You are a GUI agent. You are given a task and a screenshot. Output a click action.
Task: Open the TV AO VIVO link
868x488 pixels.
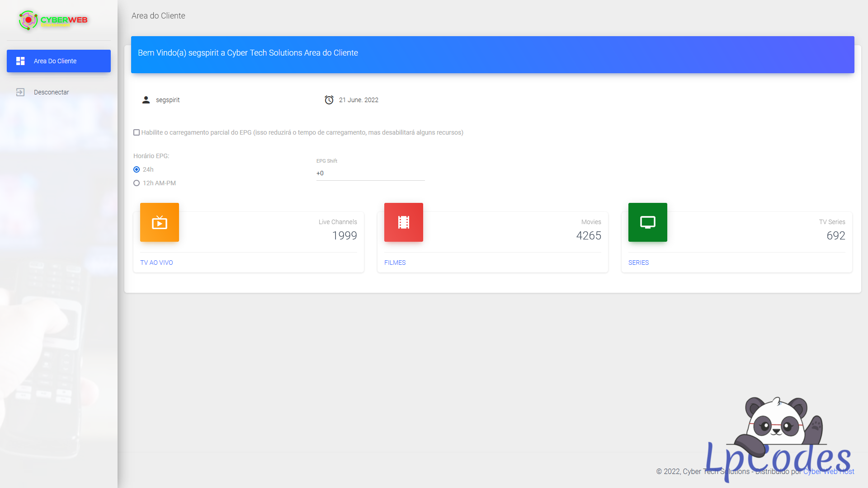point(156,263)
